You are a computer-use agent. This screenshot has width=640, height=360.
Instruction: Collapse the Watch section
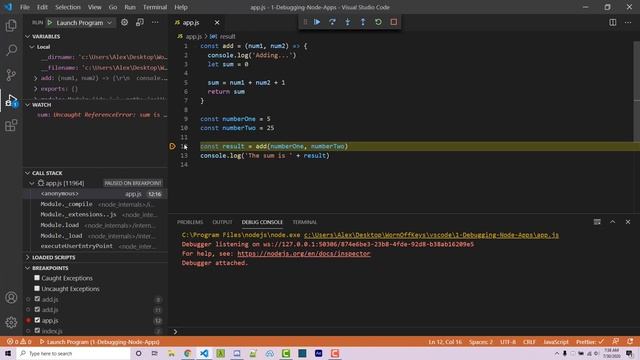tap(27, 105)
